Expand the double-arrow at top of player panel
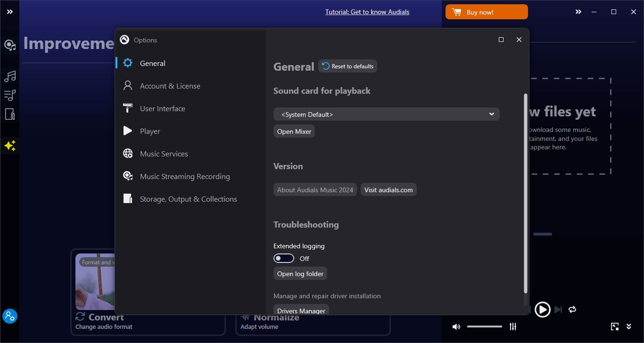This screenshot has height=343, width=644. tap(578, 12)
